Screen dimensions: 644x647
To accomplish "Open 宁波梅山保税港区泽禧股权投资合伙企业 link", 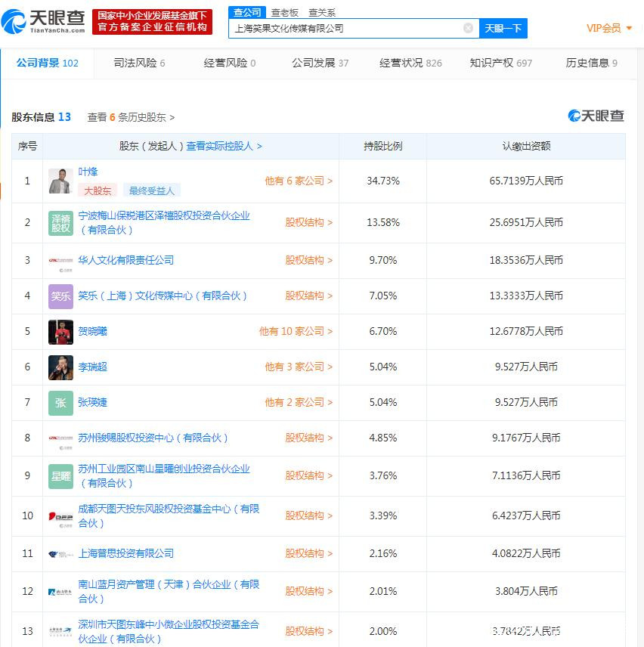I will 164,223.
